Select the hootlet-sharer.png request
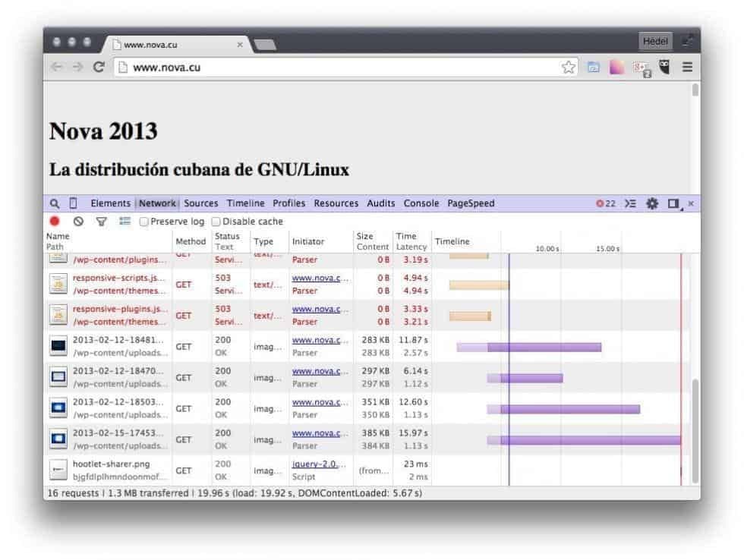 tap(367, 470)
